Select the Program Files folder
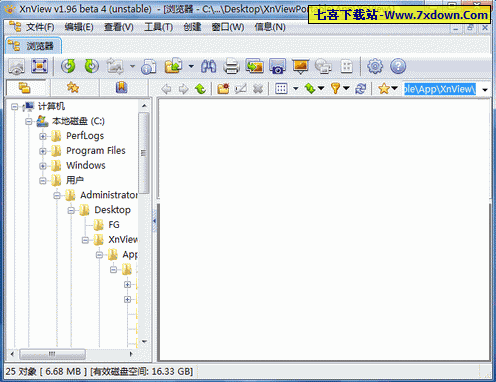Screen dimensions: 496x382 [96, 151]
